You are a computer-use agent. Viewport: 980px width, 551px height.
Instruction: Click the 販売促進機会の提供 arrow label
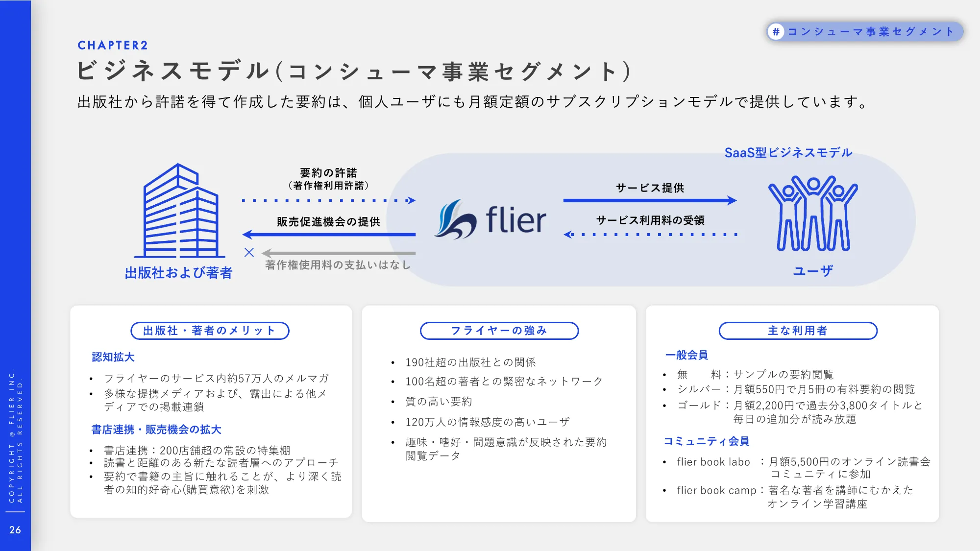328,222
